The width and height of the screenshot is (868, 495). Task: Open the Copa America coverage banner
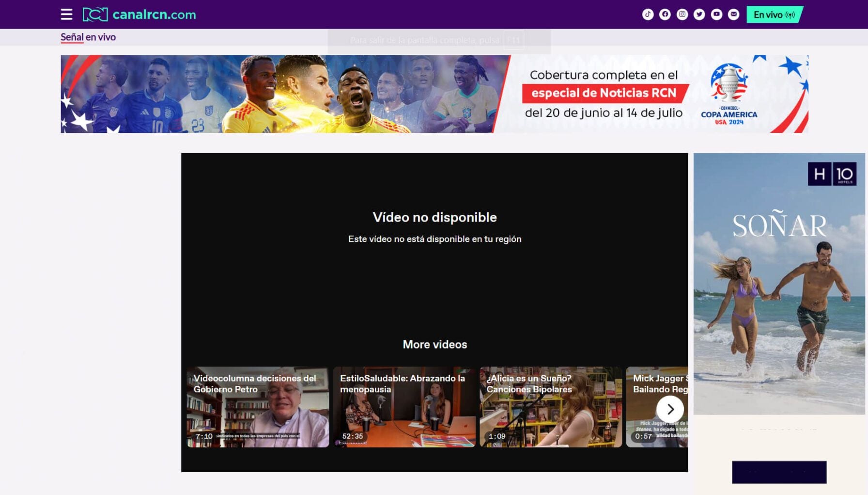coord(434,94)
